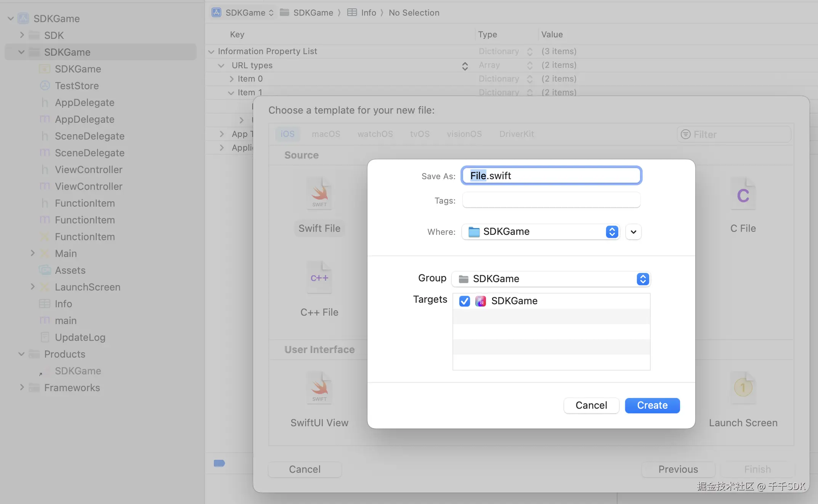This screenshot has height=504, width=818.
Task: Switch to the macOS template tab
Action: [326, 134]
